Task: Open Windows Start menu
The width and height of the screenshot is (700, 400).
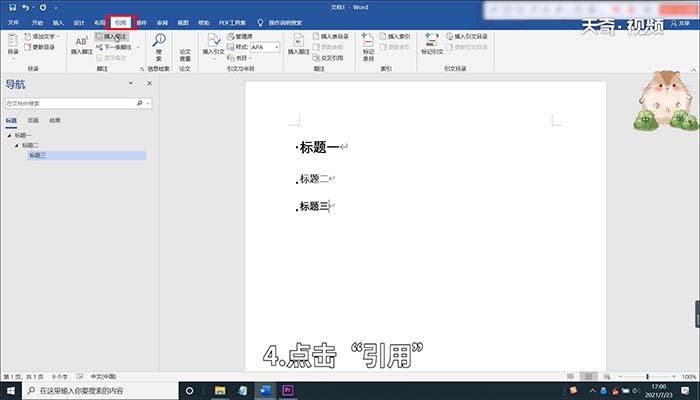Action: [x=11, y=391]
